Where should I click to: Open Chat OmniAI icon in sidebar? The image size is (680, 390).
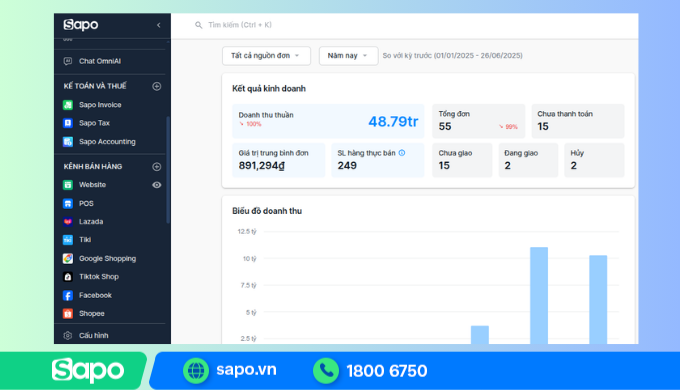coord(68,61)
